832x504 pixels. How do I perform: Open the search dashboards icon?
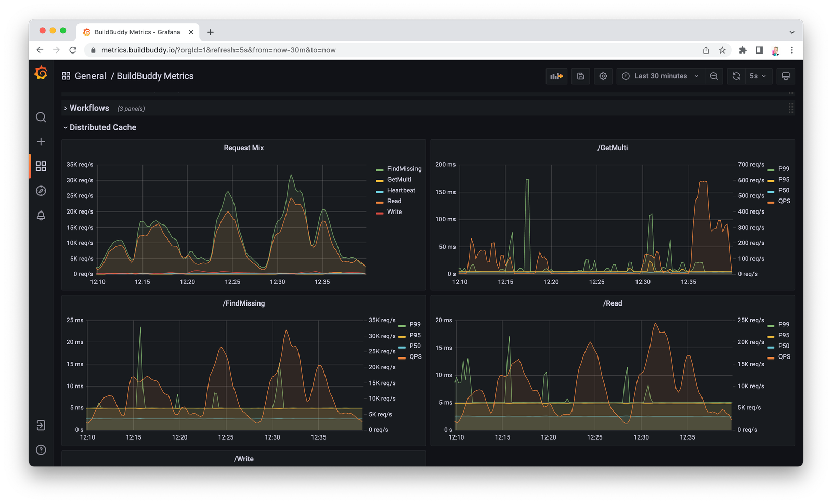[x=41, y=117]
